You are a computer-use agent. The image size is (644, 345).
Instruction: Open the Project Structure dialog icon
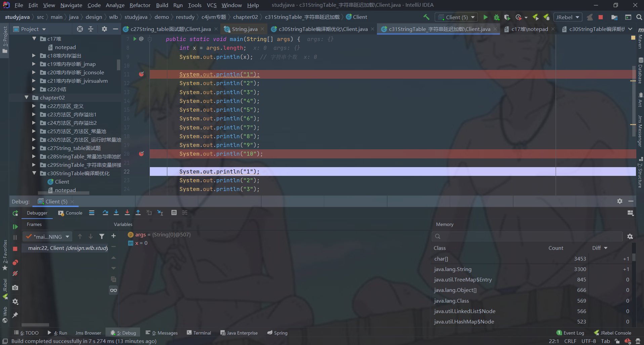tap(614, 17)
